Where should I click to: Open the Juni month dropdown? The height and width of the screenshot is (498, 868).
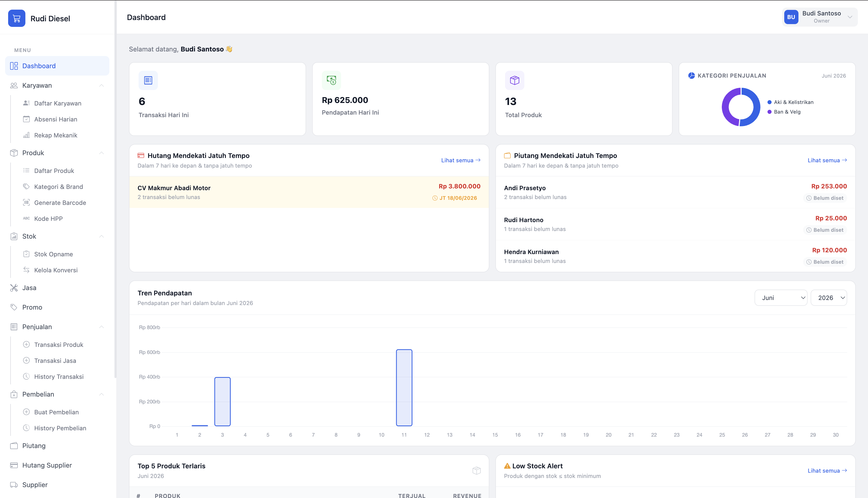[781, 298]
